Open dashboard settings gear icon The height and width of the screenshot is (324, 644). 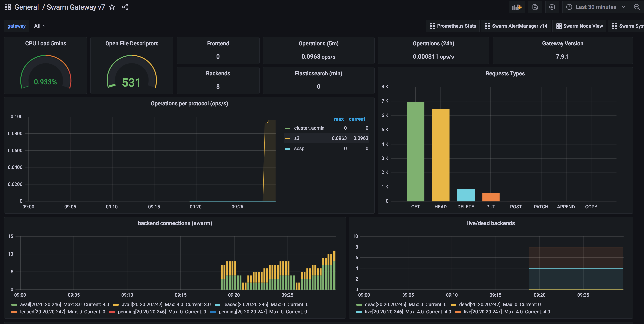[552, 7]
